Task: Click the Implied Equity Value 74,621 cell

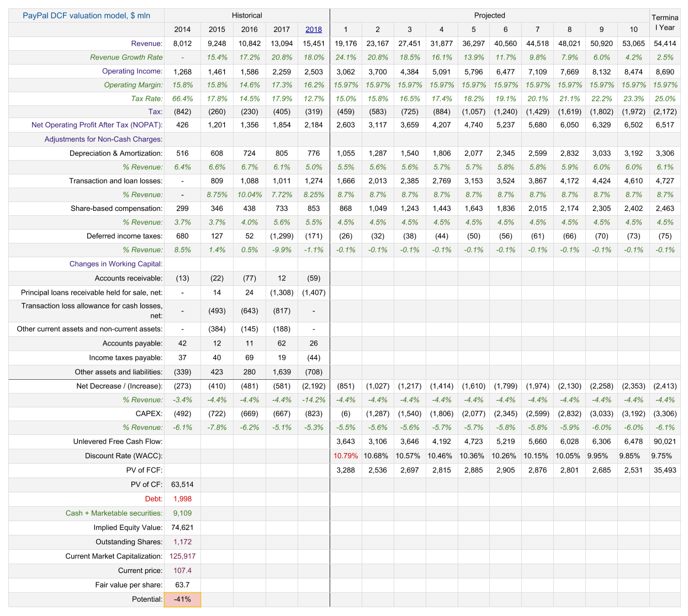Action: (x=182, y=528)
